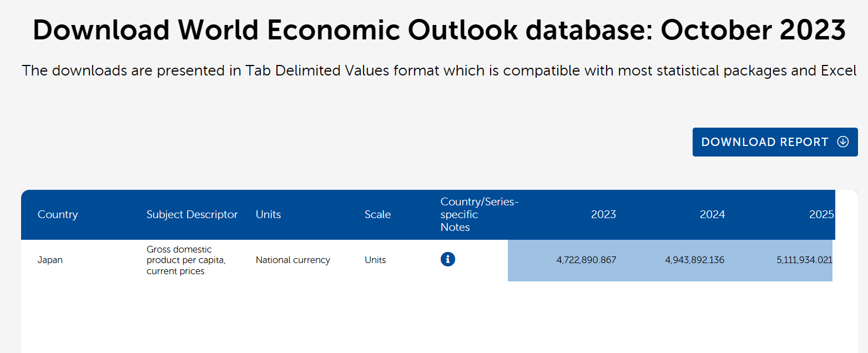The image size is (868, 353).
Task: Click the DOWNLOAD REPORT button label
Action: point(764,142)
